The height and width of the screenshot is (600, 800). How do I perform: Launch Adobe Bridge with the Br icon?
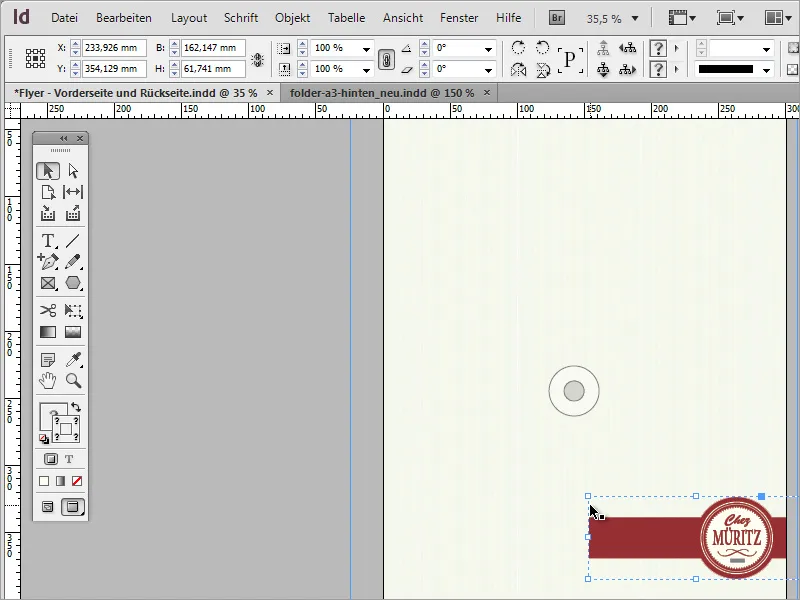tap(556, 17)
